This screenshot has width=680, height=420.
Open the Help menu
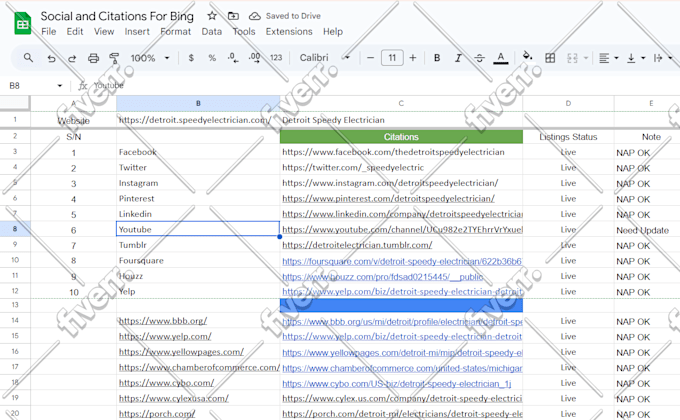[x=333, y=32]
